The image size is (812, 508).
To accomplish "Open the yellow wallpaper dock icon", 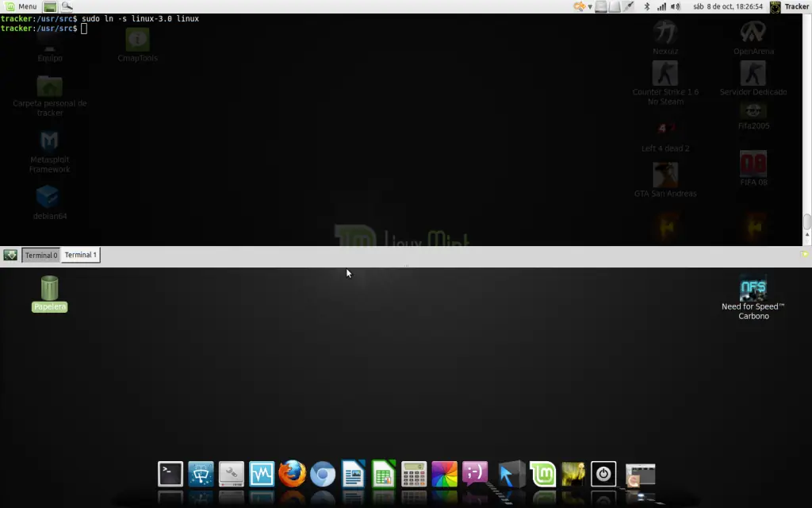I will tap(573, 474).
